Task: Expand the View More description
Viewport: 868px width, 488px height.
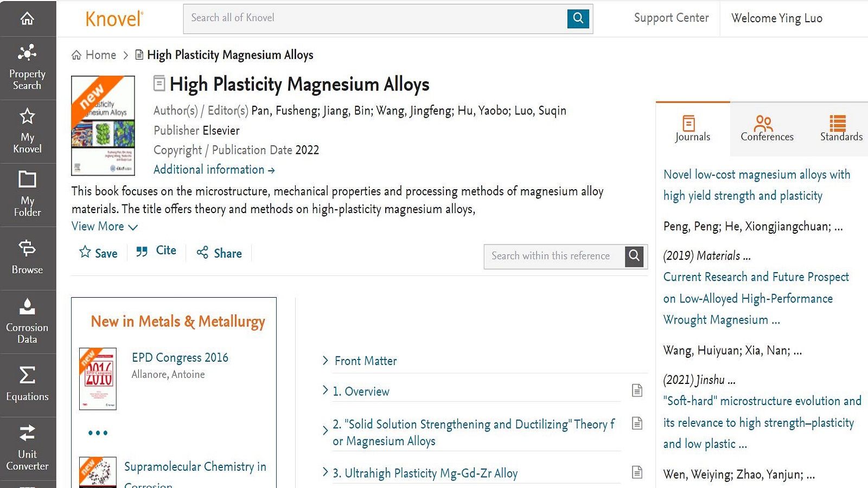Action: click(104, 227)
